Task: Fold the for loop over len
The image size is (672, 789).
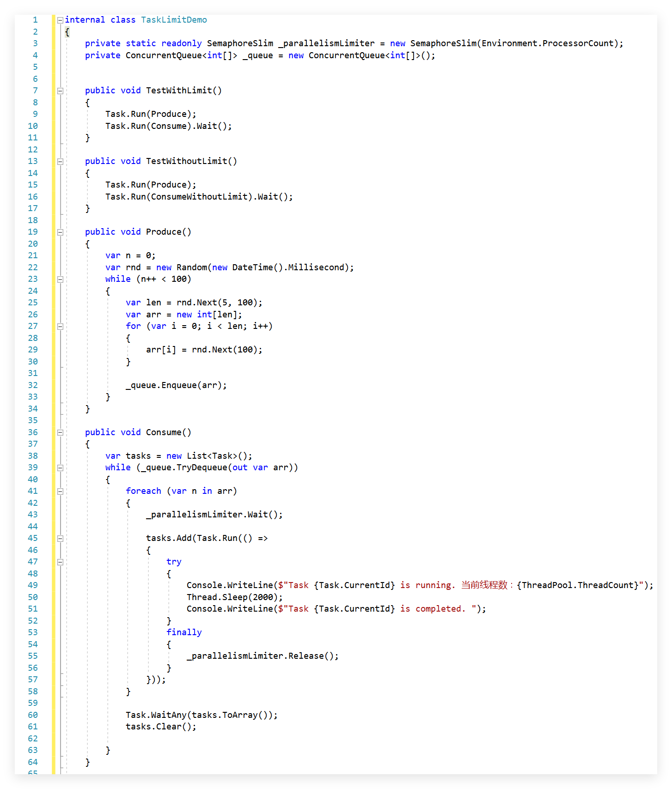Action: (x=60, y=327)
